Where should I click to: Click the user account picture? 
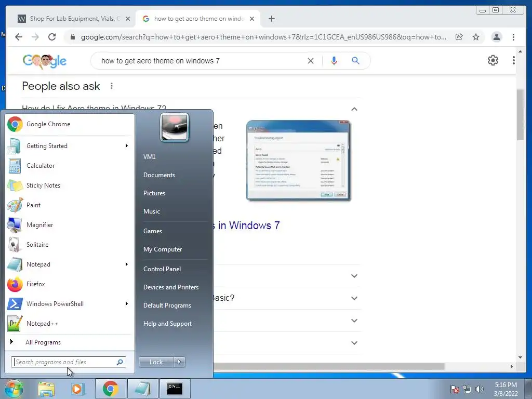click(x=175, y=128)
